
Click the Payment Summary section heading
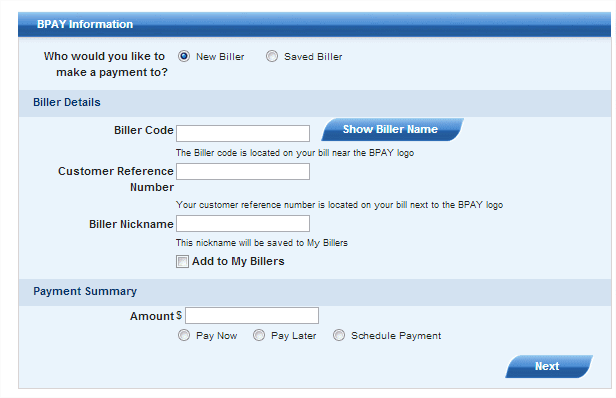pyautogui.click(x=85, y=291)
